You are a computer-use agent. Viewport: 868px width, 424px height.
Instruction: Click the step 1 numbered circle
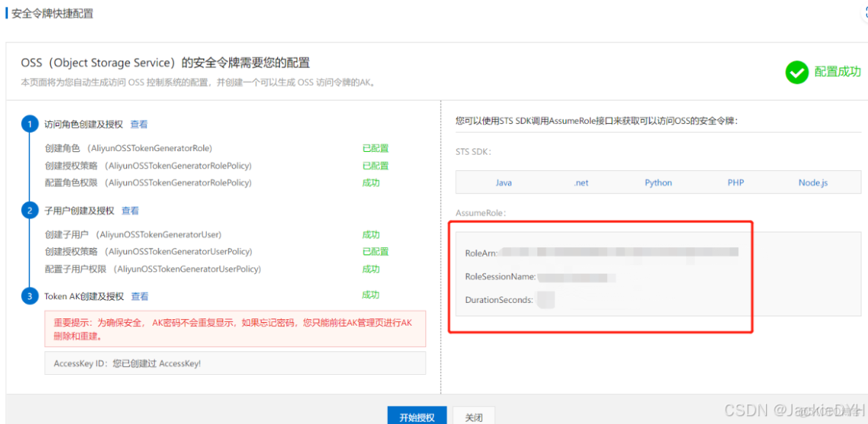[29, 123]
